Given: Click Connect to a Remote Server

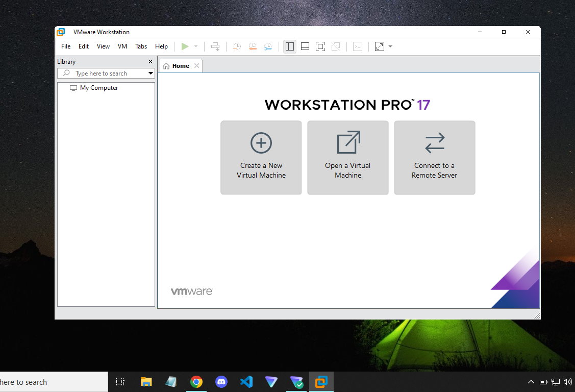Looking at the screenshot, I should (434, 157).
